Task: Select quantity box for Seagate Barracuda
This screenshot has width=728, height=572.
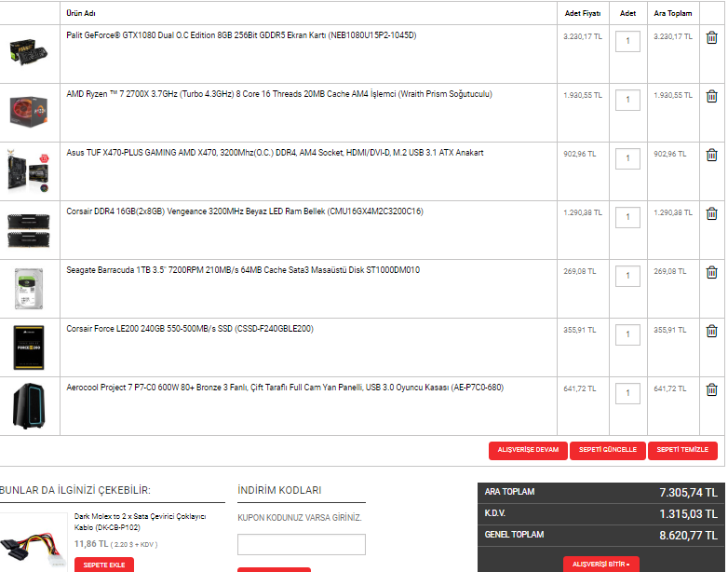Action: tap(627, 277)
